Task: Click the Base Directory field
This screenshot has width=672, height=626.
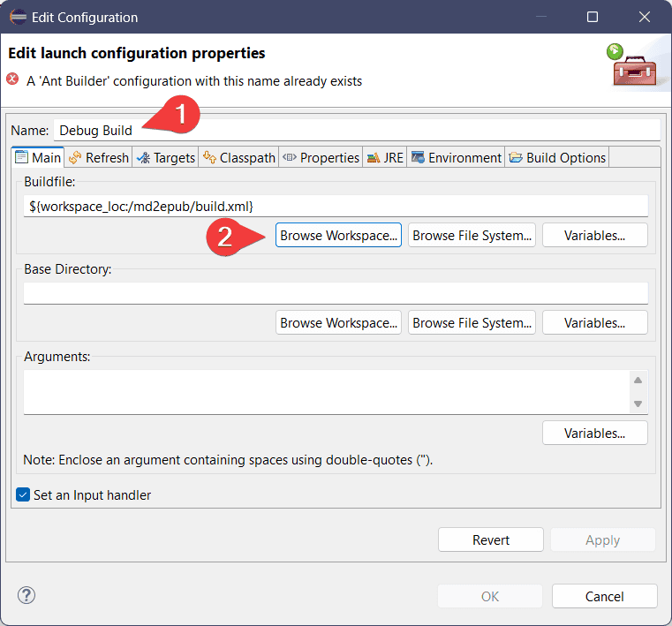Action: tap(336, 293)
